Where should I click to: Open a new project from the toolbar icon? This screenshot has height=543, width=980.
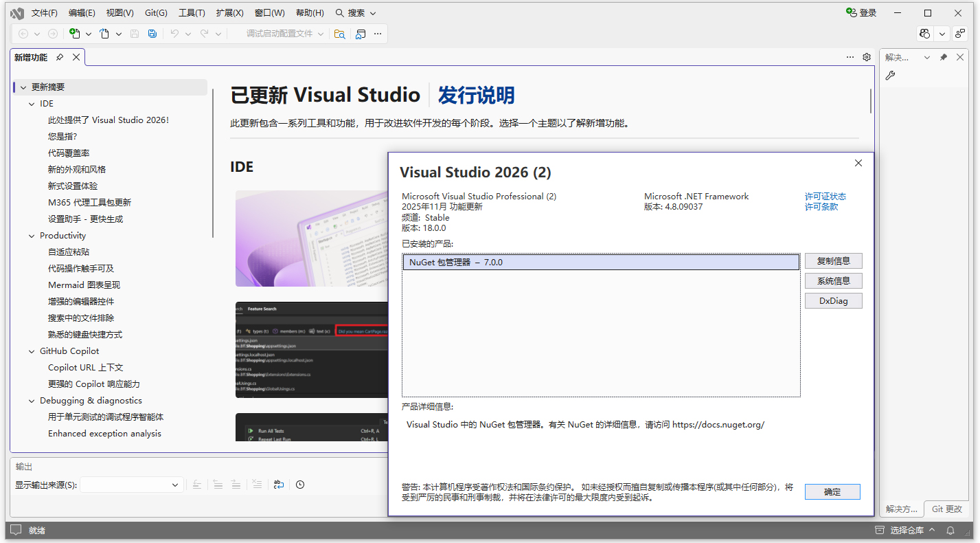[x=74, y=34]
